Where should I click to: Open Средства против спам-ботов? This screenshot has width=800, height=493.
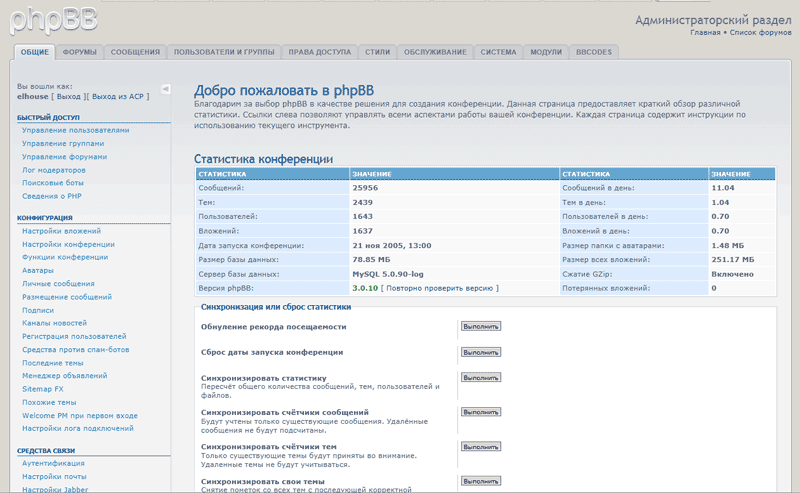click(76, 350)
